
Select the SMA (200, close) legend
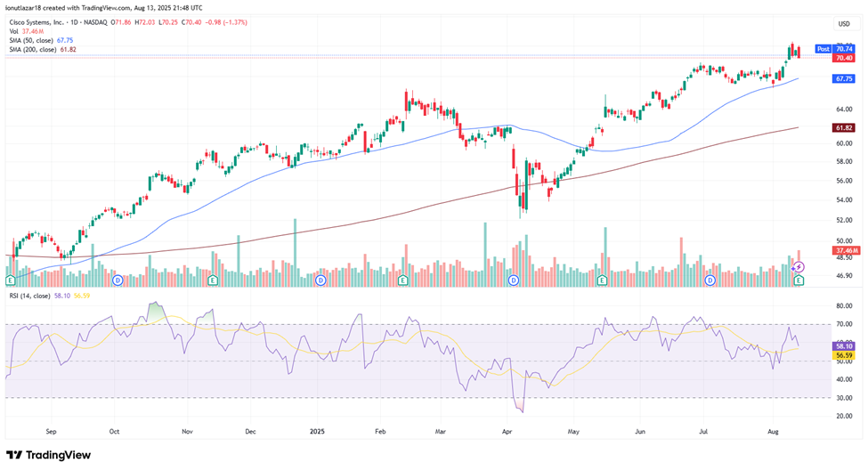42,49
